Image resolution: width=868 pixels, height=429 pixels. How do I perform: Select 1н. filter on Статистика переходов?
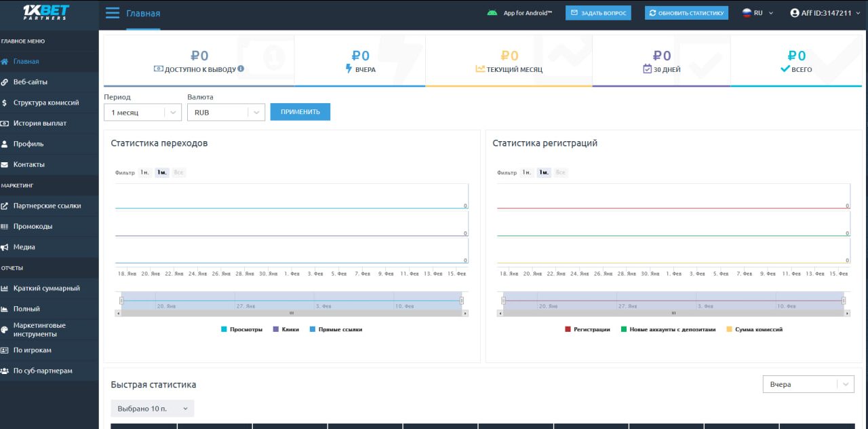(144, 172)
